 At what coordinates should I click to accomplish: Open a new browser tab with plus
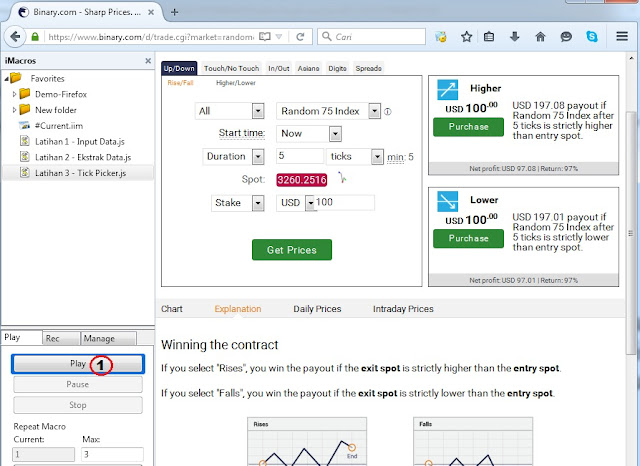pos(174,12)
